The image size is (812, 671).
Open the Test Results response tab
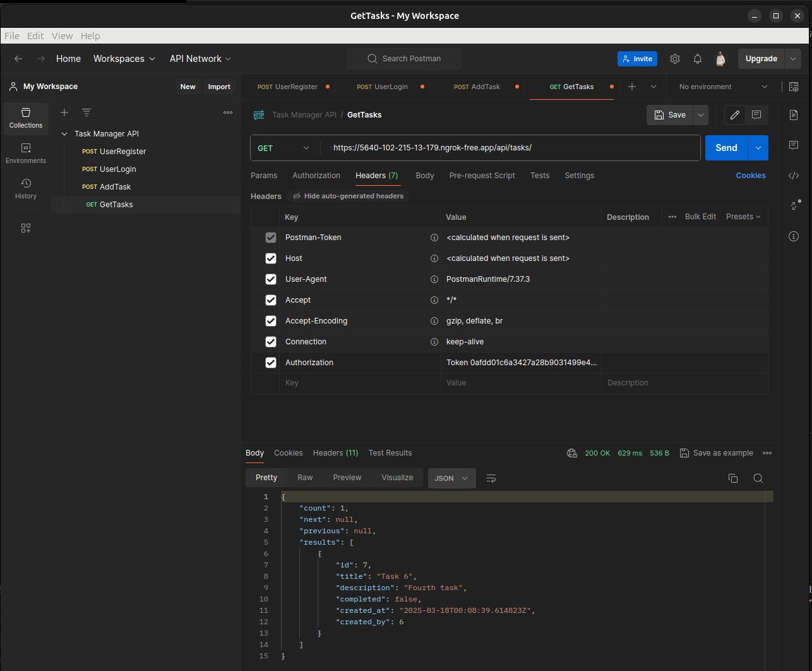pyautogui.click(x=390, y=453)
